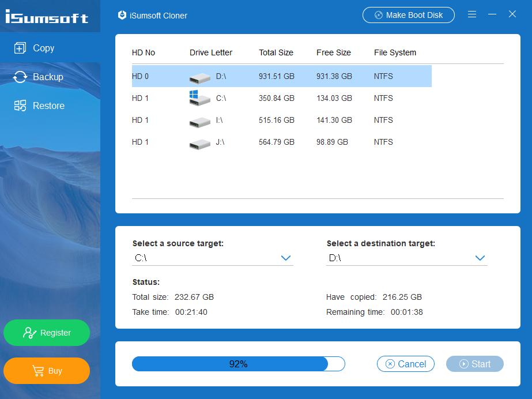
Task: Click the Windows system drive icon for C:\
Action: click(199, 98)
